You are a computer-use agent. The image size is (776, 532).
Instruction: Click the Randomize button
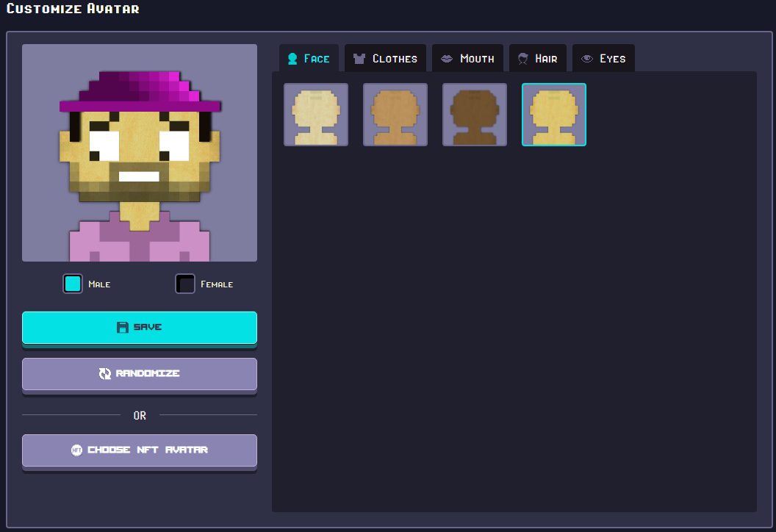tap(140, 373)
